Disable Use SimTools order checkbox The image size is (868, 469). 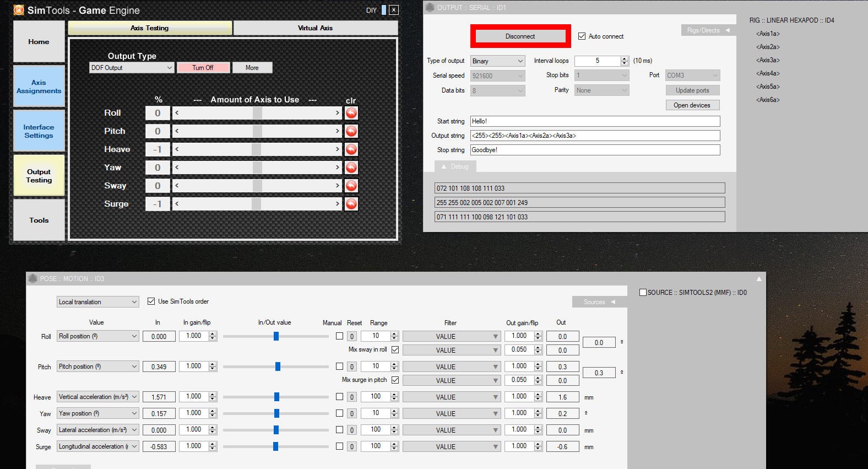(x=151, y=301)
